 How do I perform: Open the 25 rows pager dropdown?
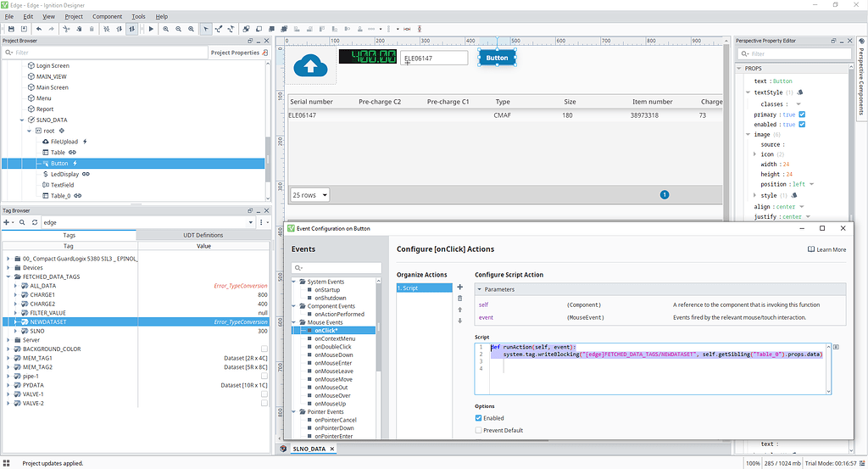311,194
